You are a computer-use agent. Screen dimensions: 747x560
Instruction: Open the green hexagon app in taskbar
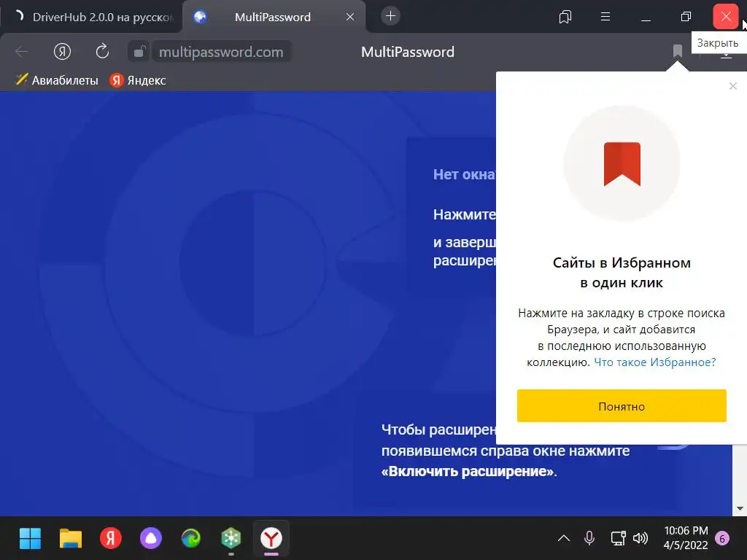(x=231, y=539)
